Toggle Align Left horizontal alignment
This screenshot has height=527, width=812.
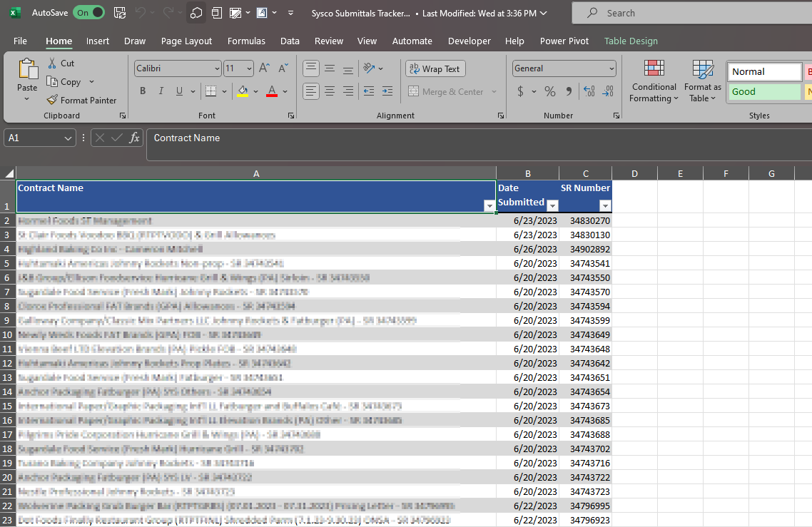310,91
